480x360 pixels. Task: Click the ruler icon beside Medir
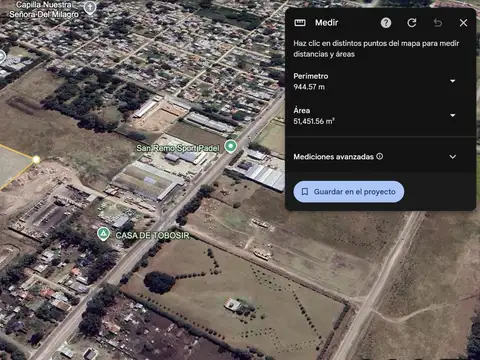tap(300, 22)
